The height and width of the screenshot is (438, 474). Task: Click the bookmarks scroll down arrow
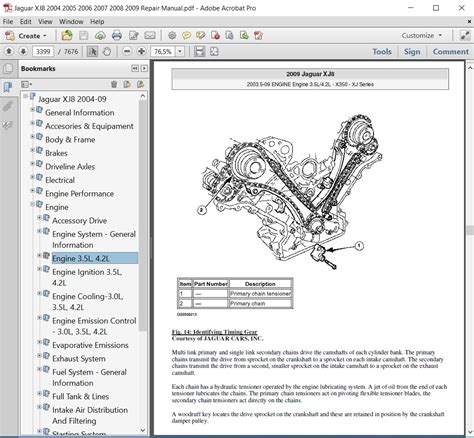143,430
